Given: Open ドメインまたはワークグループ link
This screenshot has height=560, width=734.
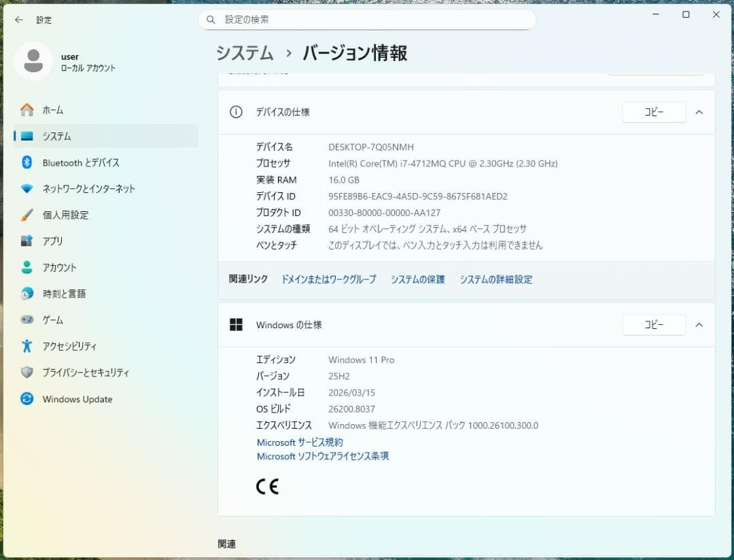Looking at the screenshot, I should coord(329,279).
